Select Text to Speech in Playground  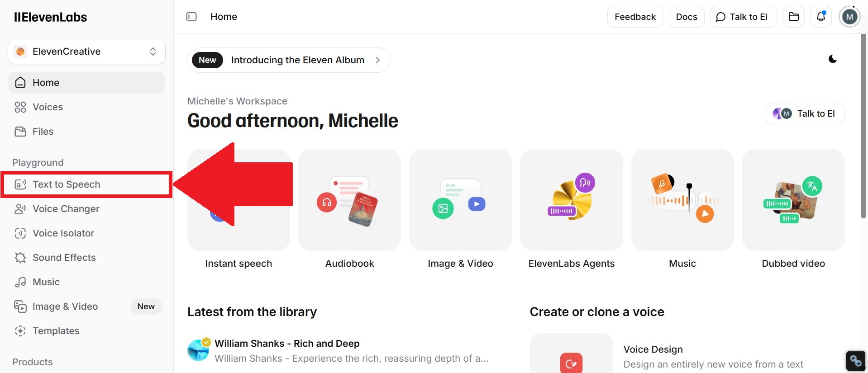pos(86,184)
